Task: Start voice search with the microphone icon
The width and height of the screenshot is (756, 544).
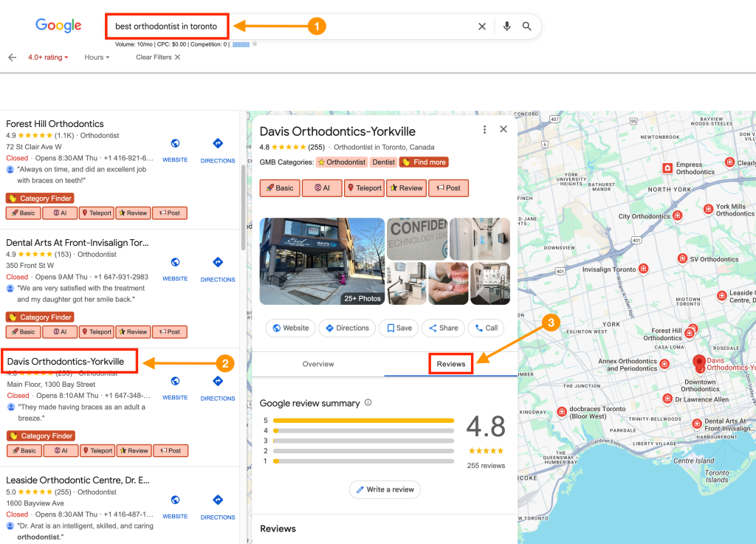Action: coord(506,27)
